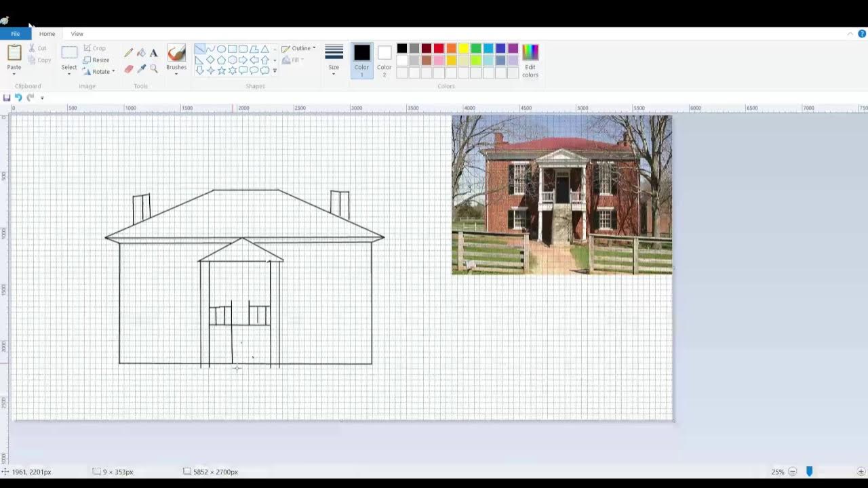Choose the Down arrow shape
The width and height of the screenshot is (868, 488).
pos(199,70)
